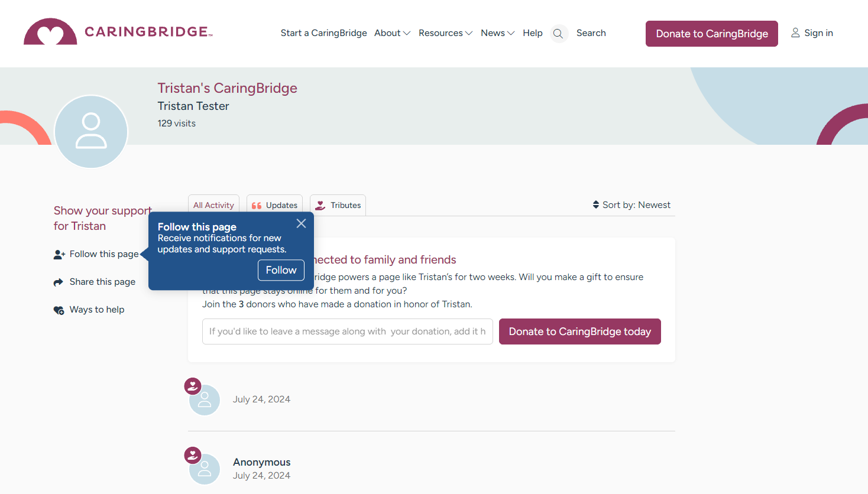The width and height of the screenshot is (868, 494).
Task: Select the Tributes tab
Action: (x=338, y=206)
